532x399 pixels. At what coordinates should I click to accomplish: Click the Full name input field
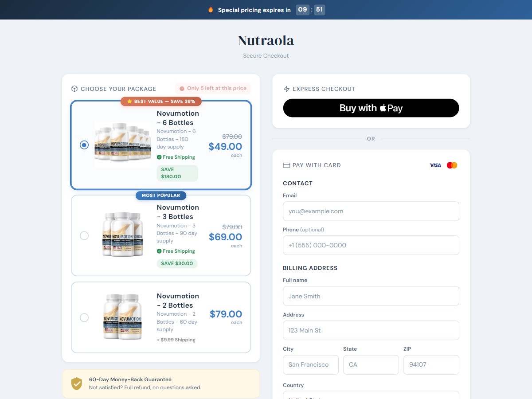[371, 296]
